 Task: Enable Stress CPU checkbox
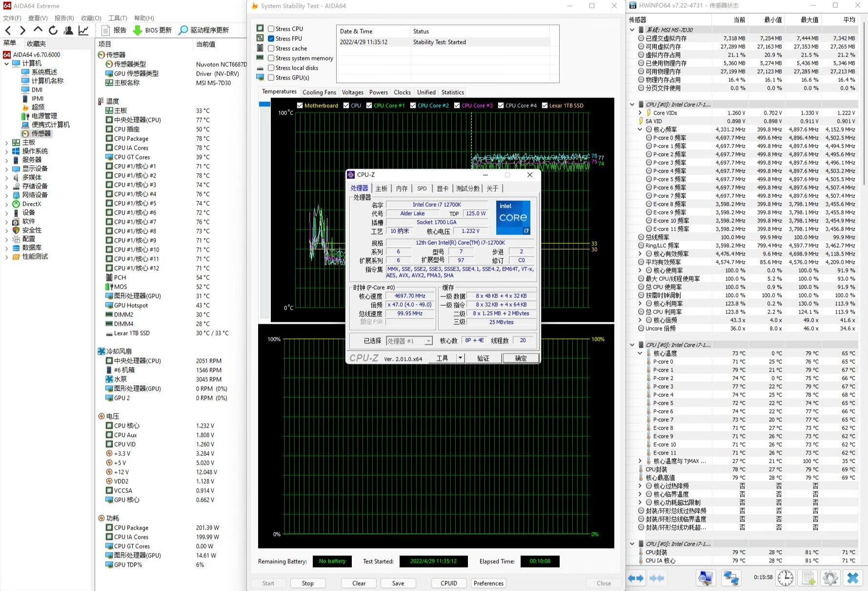pyautogui.click(x=271, y=29)
